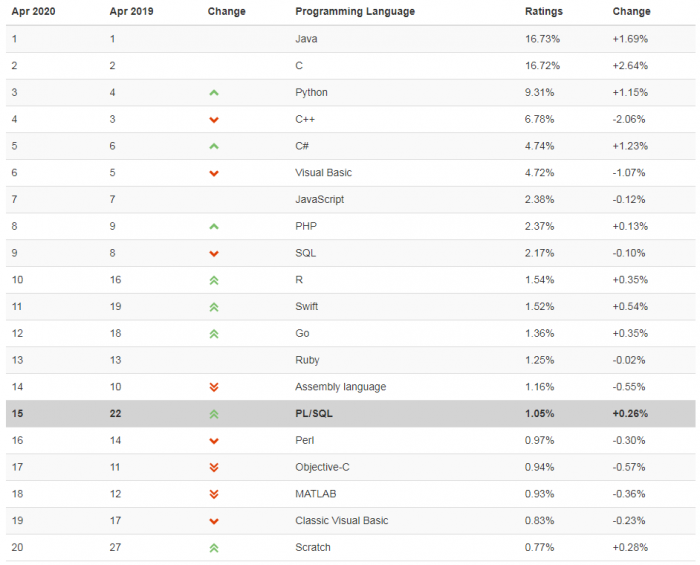700x565 pixels.
Task: Click the double down arrow beside MATLAB
Action: (x=213, y=494)
